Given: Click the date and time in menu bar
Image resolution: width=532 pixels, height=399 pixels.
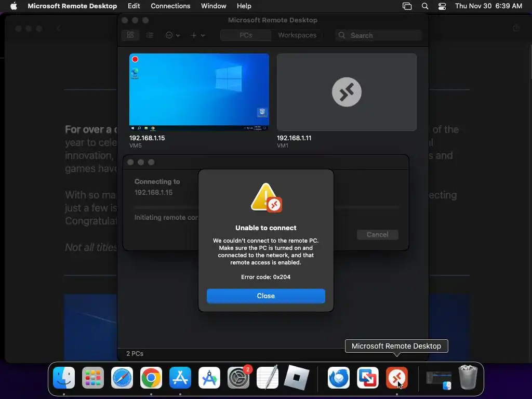Looking at the screenshot, I should (488, 6).
